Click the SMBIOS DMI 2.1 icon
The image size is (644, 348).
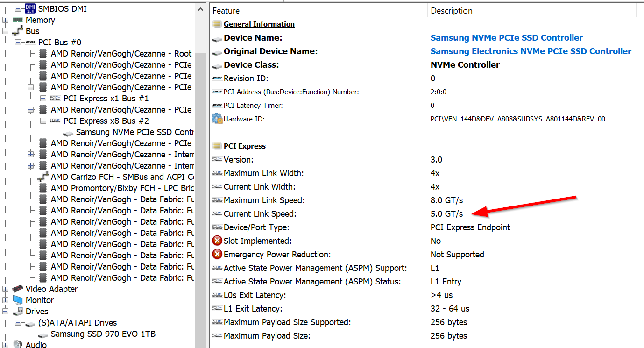[x=30, y=8]
